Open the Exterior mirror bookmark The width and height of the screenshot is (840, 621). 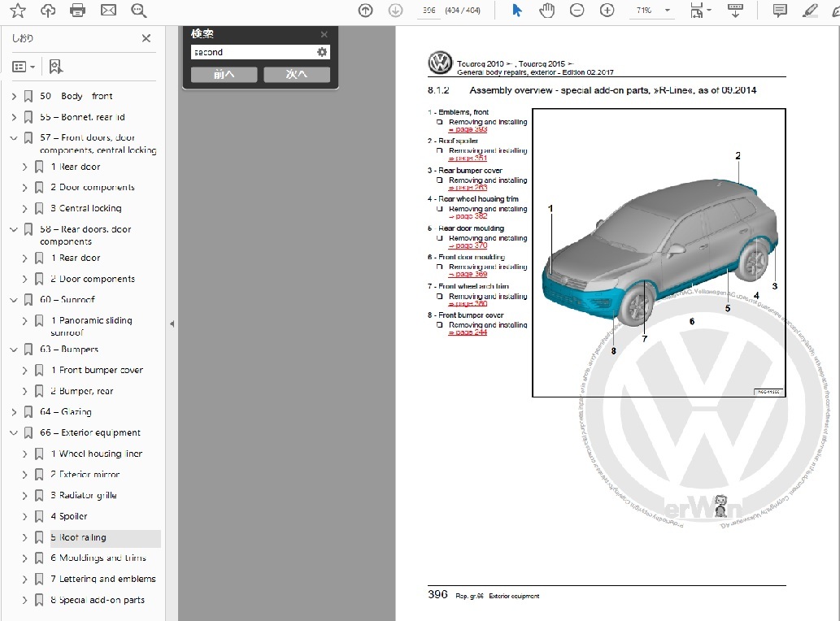(x=85, y=475)
